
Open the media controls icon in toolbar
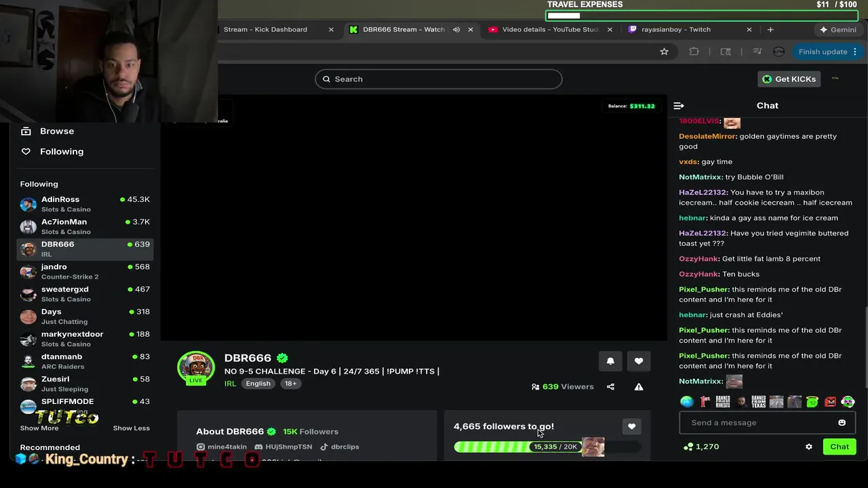tap(757, 52)
